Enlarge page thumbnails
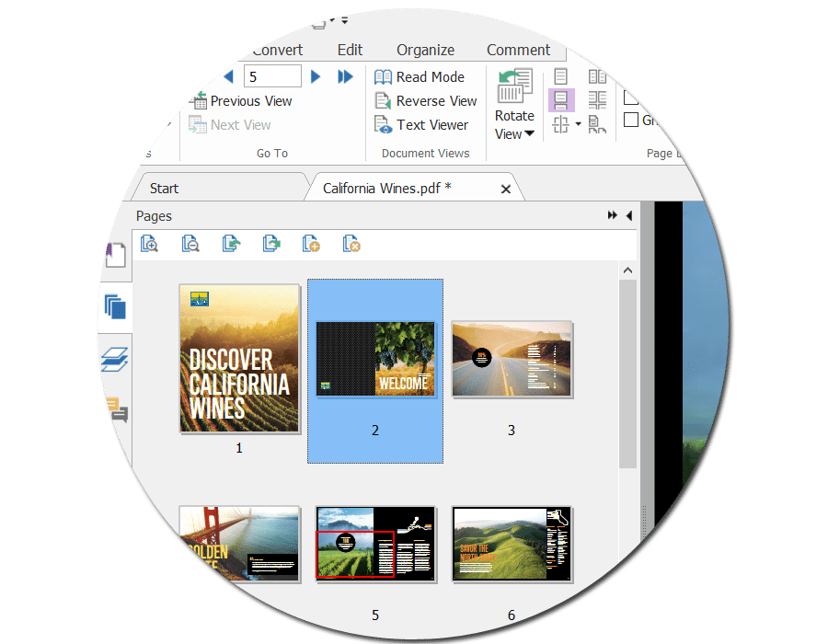This screenshot has width=828, height=644. (149, 244)
